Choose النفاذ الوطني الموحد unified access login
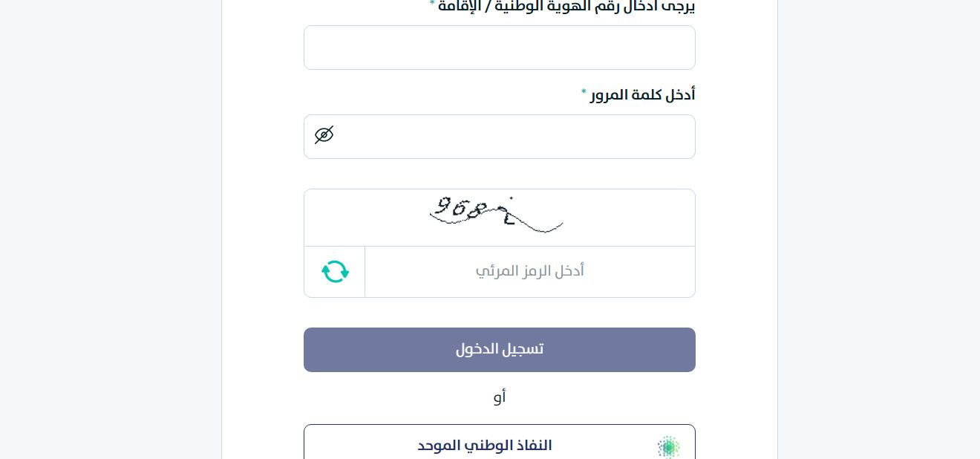This screenshot has height=459, width=980. (499, 443)
